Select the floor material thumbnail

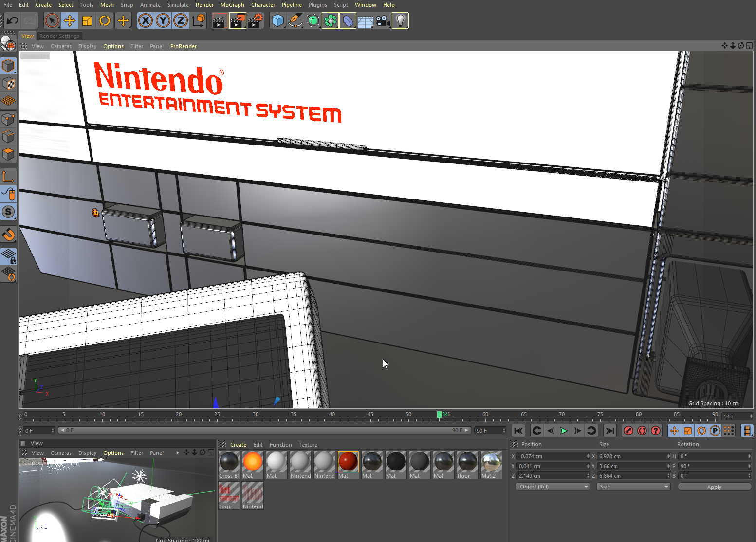pos(467,465)
